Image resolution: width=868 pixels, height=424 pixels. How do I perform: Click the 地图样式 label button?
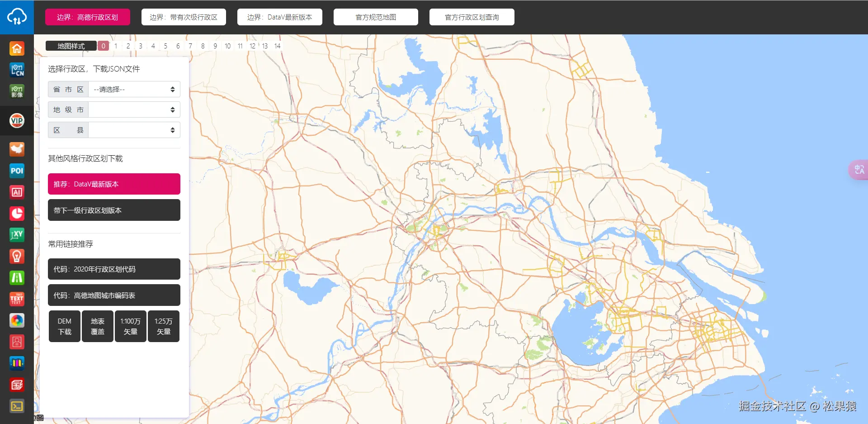71,46
